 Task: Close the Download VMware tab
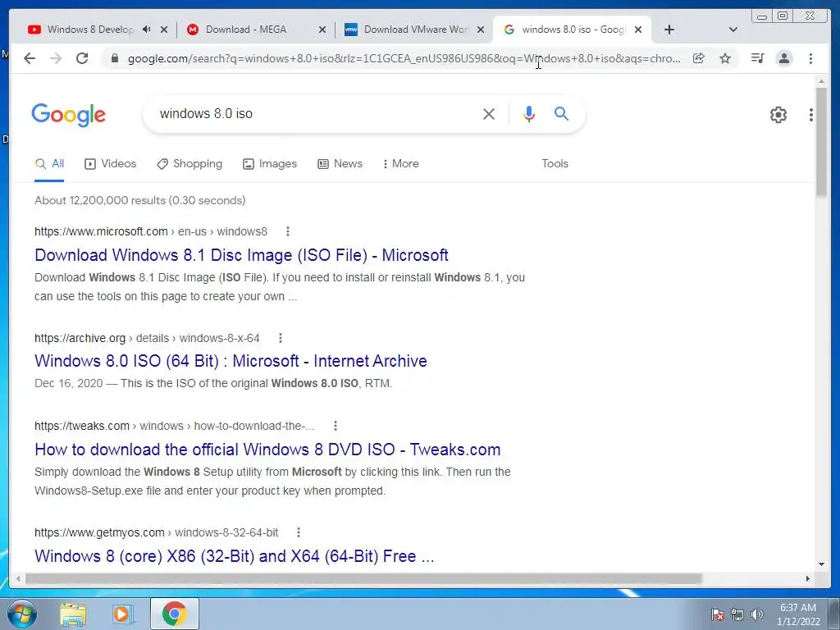click(x=481, y=30)
